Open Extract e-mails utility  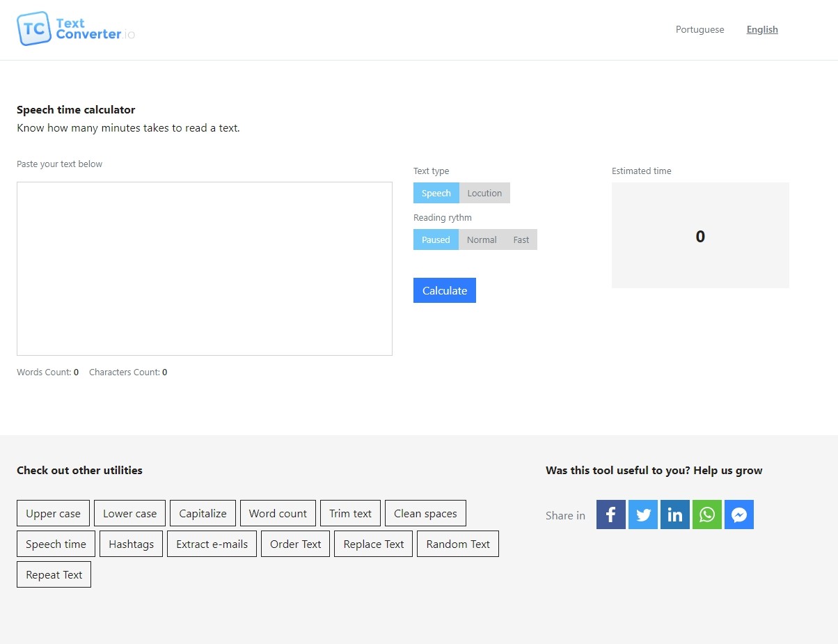pyautogui.click(x=212, y=544)
